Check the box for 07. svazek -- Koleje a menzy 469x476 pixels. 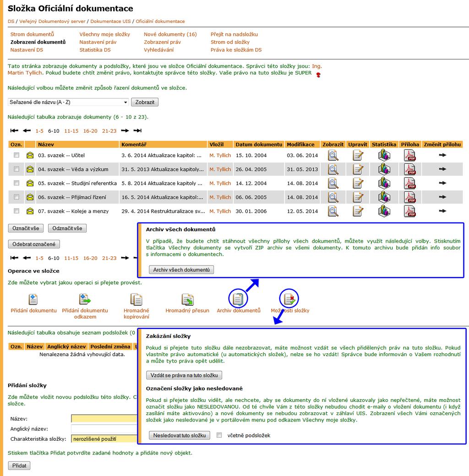[x=16, y=211]
